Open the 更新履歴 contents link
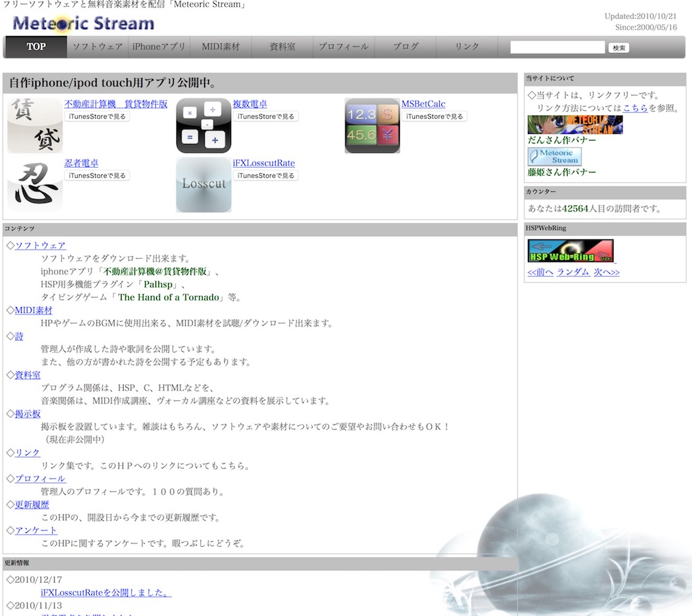This screenshot has height=616, width=692. pos(32,504)
